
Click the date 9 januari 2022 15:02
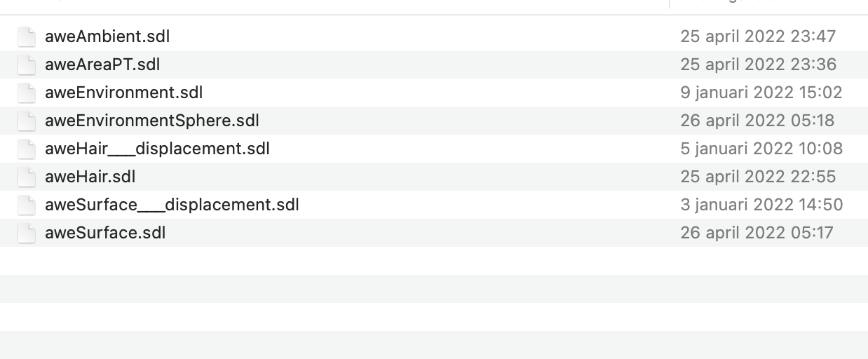pyautogui.click(x=761, y=93)
